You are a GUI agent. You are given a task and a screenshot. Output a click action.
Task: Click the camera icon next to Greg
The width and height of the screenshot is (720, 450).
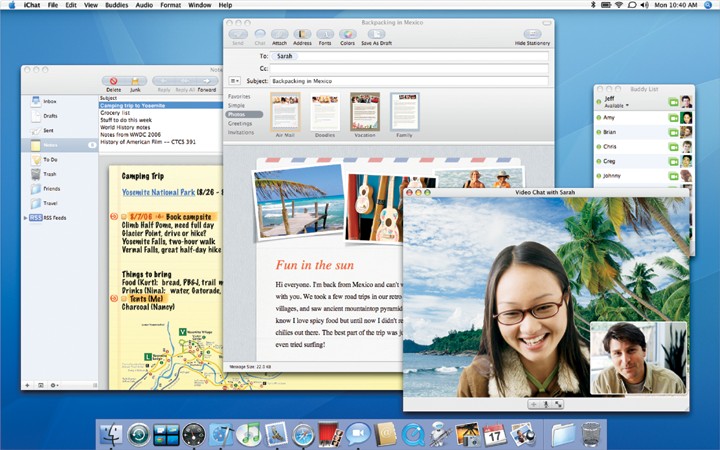(673, 162)
